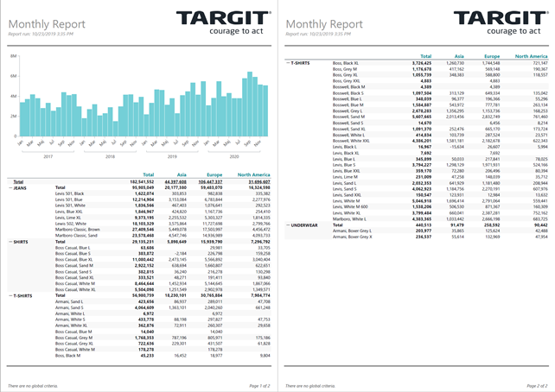Viewport: 555px width, 392px height.
Task: Select the Total column header on page 1
Action: click(149, 174)
